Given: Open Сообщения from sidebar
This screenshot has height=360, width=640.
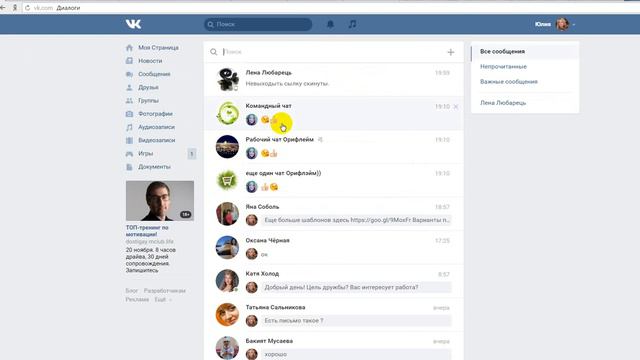Looking at the screenshot, I should coord(154,74).
